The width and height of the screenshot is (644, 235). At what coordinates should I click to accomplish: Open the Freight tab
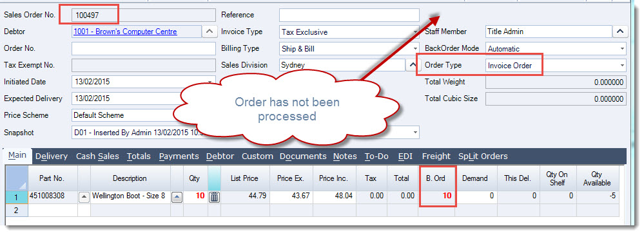click(x=436, y=156)
